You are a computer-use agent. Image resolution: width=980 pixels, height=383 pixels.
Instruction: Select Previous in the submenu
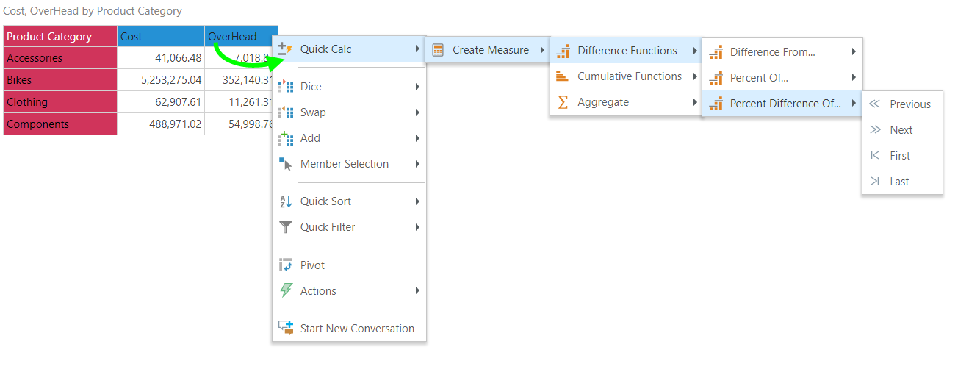pyautogui.click(x=909, y=104)
